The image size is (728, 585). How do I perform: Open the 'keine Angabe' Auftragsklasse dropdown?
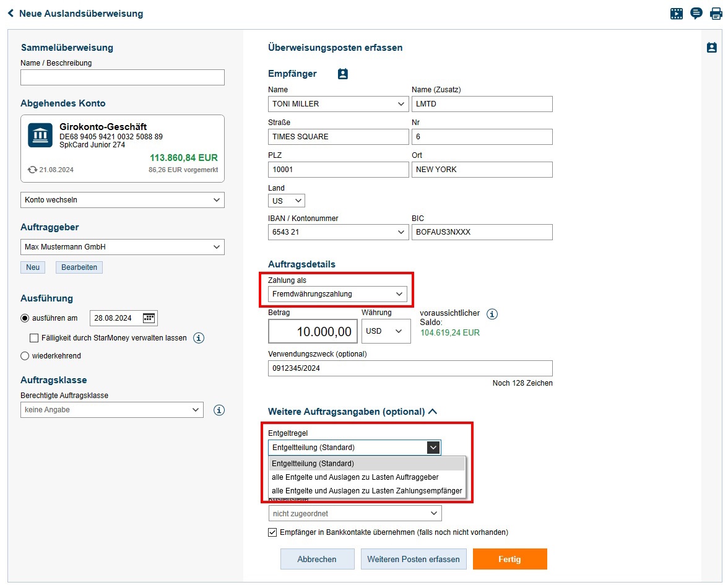click(112, 410)
